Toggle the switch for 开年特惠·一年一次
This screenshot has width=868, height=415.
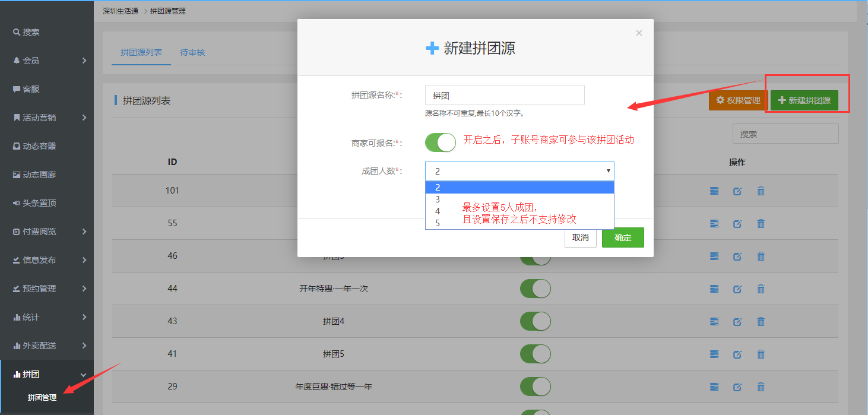pyautogui.click(x=535, y=289)
